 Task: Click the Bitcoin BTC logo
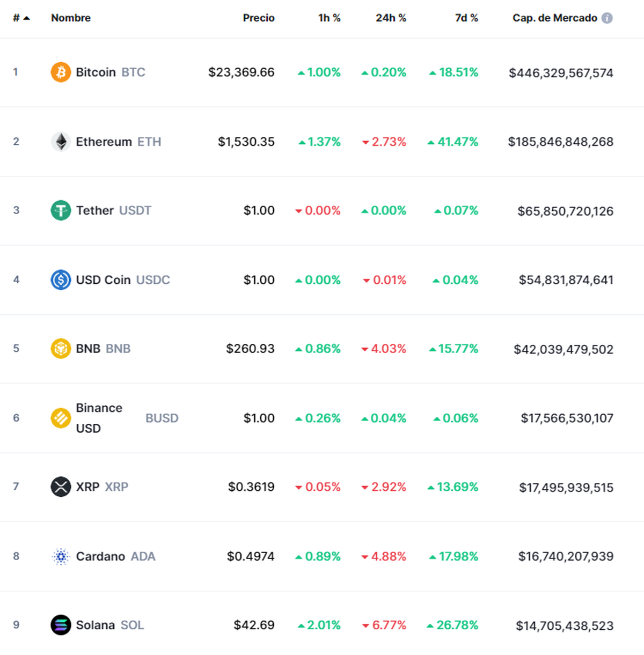(60, 72)
